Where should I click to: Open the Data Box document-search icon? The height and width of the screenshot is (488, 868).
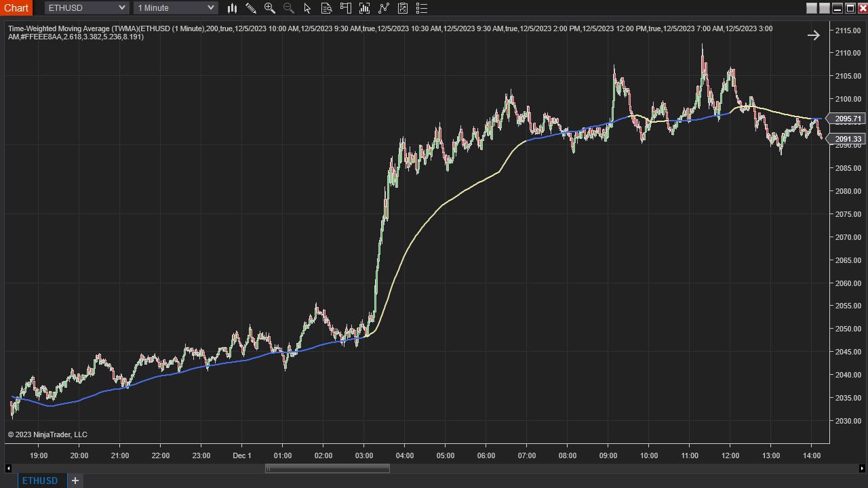tap(327, 8)
